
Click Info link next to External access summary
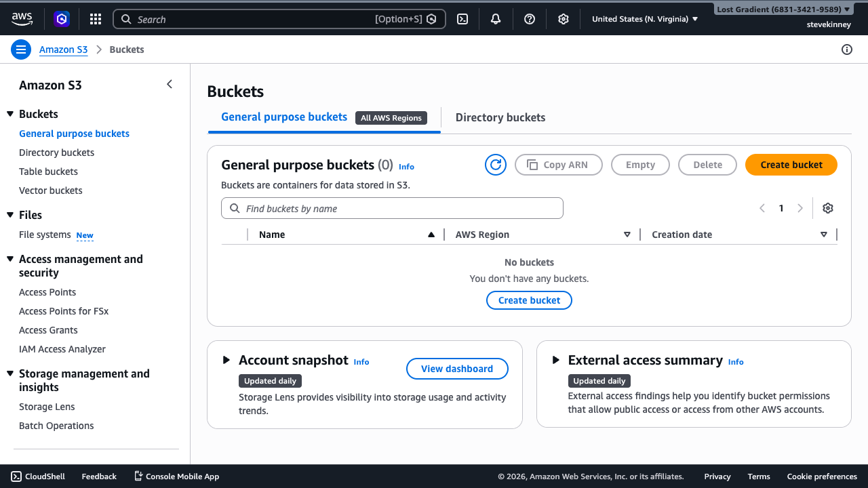pyautogui.click(x=736, y=362)
